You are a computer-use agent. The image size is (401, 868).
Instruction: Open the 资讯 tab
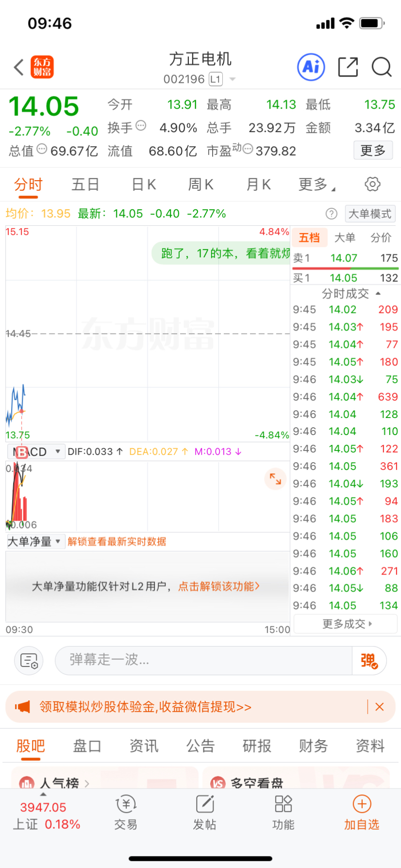pyautogui.click(x=144, y=746)
